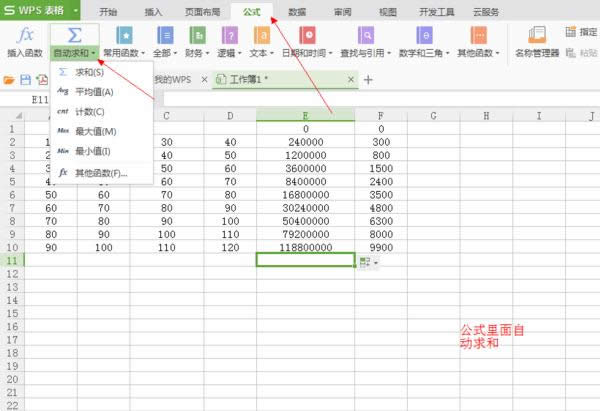
Task: Click cell E10 containing 118800000
Action: click(x=305, y=245)
